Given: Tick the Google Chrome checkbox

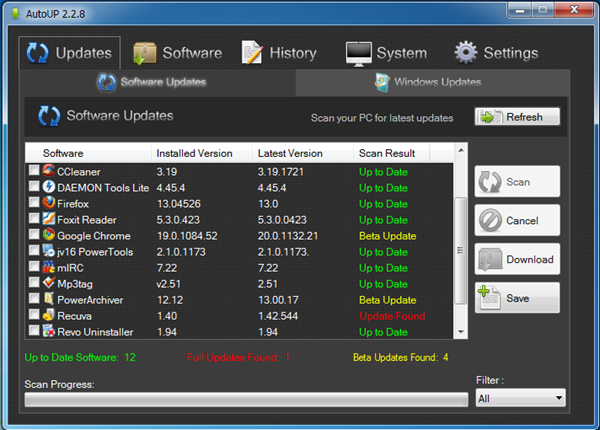Looking at the screenshot, I should coord(34,235).
